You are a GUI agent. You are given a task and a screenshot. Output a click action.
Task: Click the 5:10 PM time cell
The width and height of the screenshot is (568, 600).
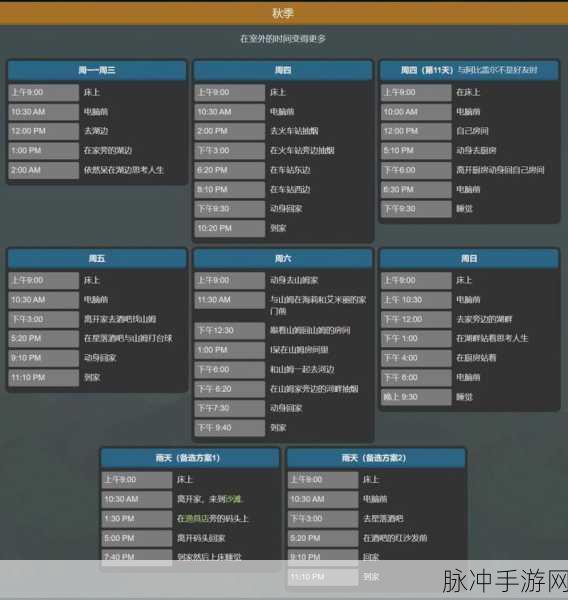416,151
